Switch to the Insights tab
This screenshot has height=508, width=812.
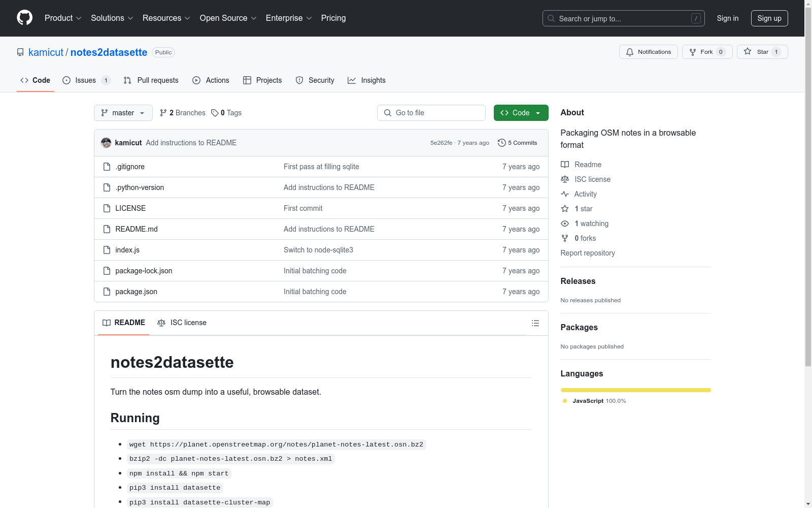coord(366,80)
